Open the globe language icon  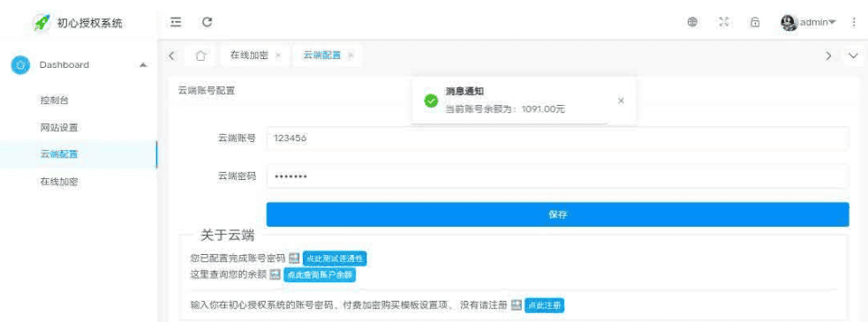coord(692,22)
